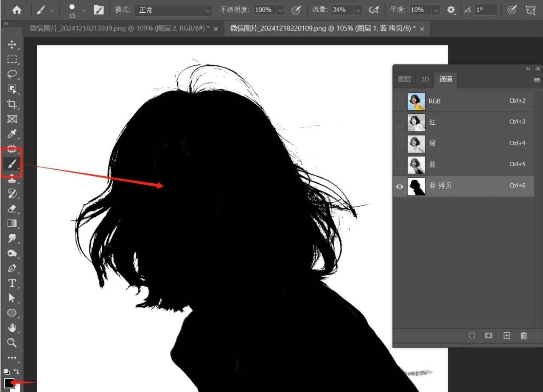Image resolution: width=543 pixels, height=392 pixels.
Task: Choose the Eyedropper tool
Action: [12, 134]
